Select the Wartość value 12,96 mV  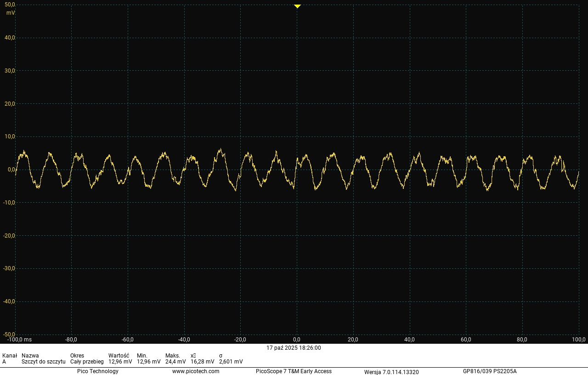[119, 361]
